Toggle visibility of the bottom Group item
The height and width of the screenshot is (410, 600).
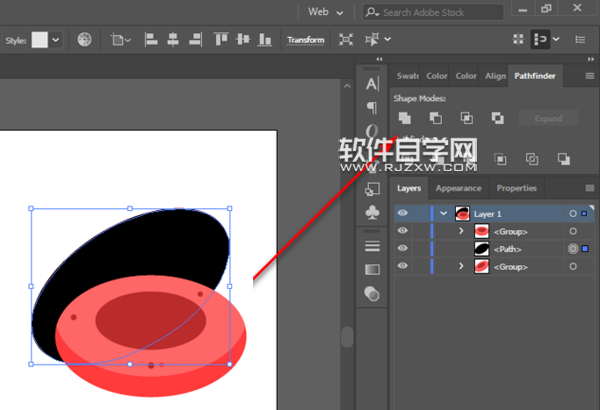click(x=403, y=266)
